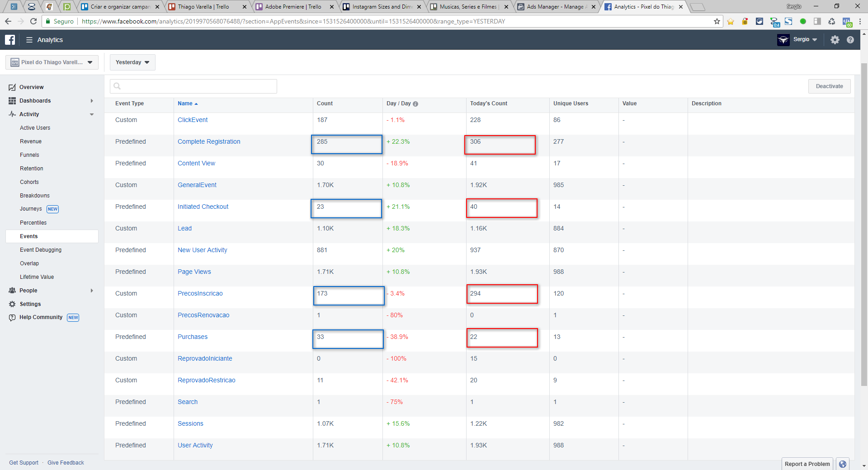
Task: Open Cohorts in the sidebar
Action: [29, 182]
